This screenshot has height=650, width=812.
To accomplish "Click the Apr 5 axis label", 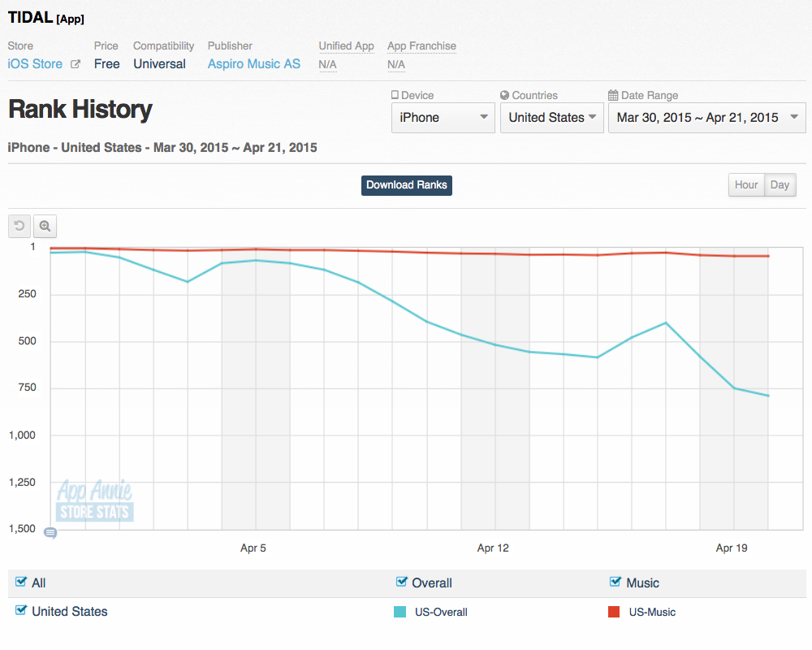I will click(x=253, y=548).
